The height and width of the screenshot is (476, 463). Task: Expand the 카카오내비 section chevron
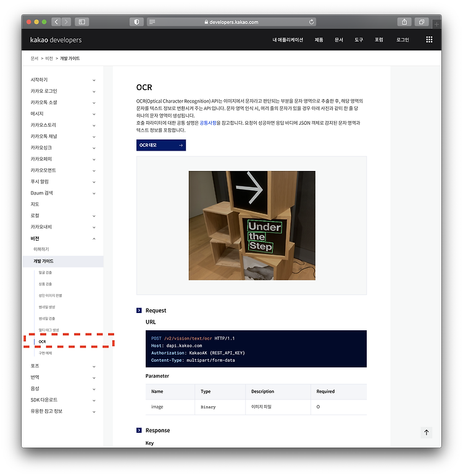[94, 227]
